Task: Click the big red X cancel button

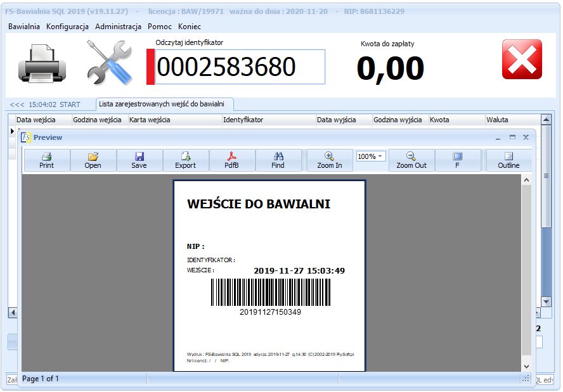Action: tap(522, 60)
